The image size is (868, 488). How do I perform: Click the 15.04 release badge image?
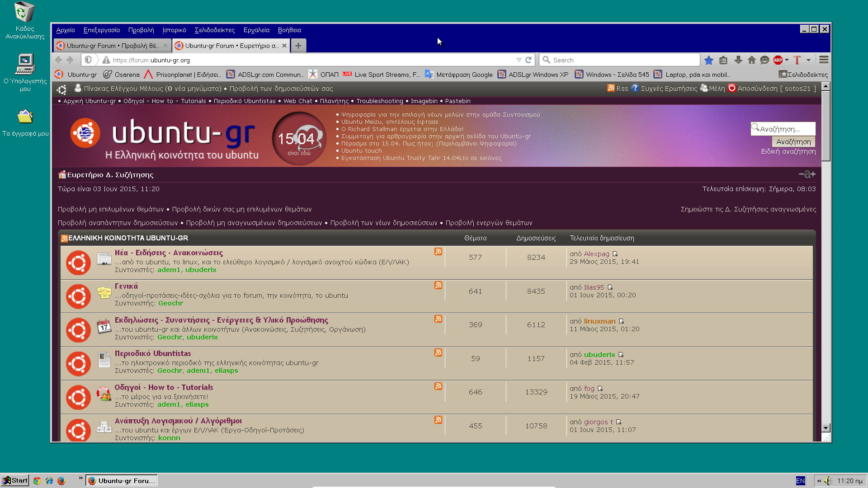tap(299, 139)
